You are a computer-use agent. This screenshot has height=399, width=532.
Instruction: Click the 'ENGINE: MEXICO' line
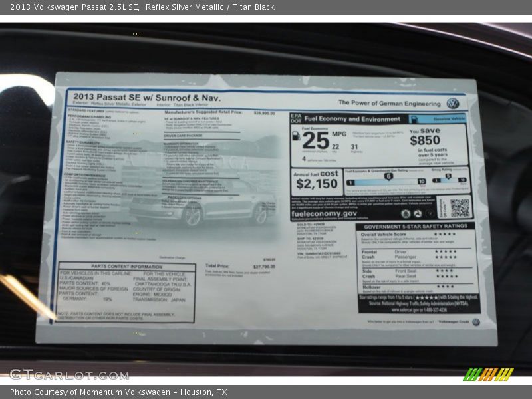pyautogui.click(x=152, y=295)
